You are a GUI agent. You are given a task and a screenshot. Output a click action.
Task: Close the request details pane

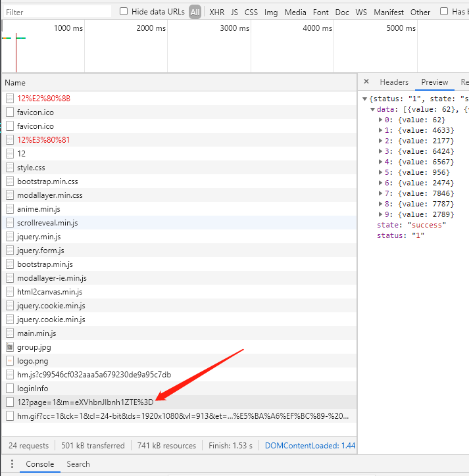point(366,82)
